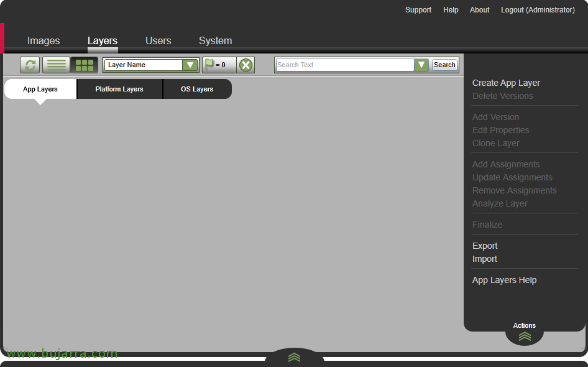Click Import action

[484, 259]
